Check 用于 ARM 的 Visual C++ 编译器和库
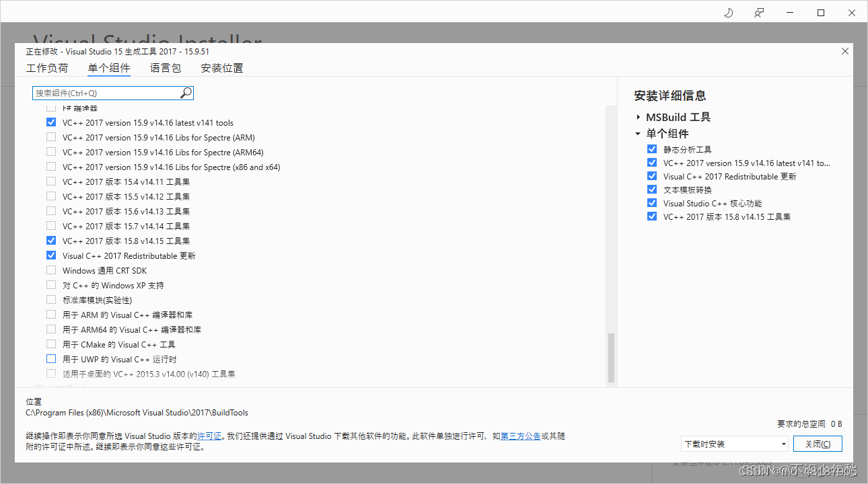 [x=51, y=314]
